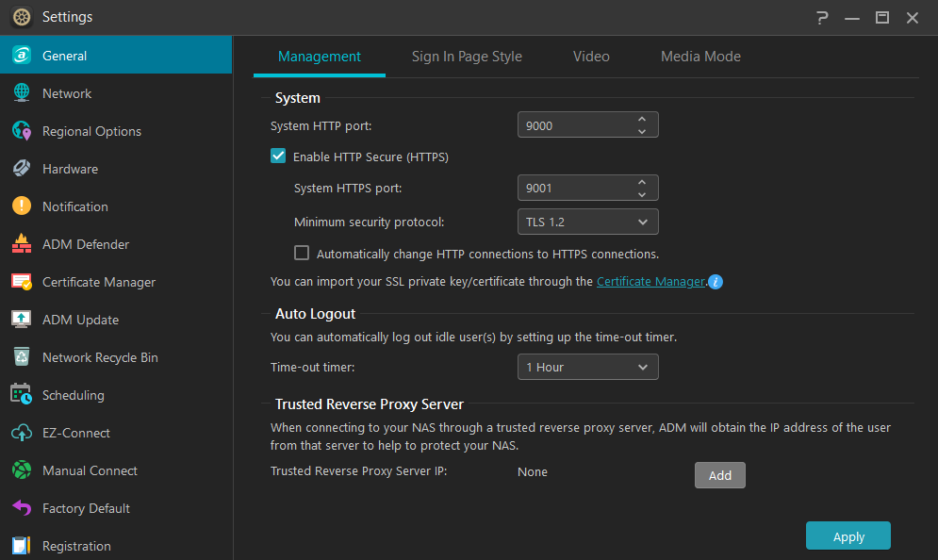Viewport: 938px width, 560px height.
Task: Click the EZ-Connect cloud icon
Action: tap(22, 432)
